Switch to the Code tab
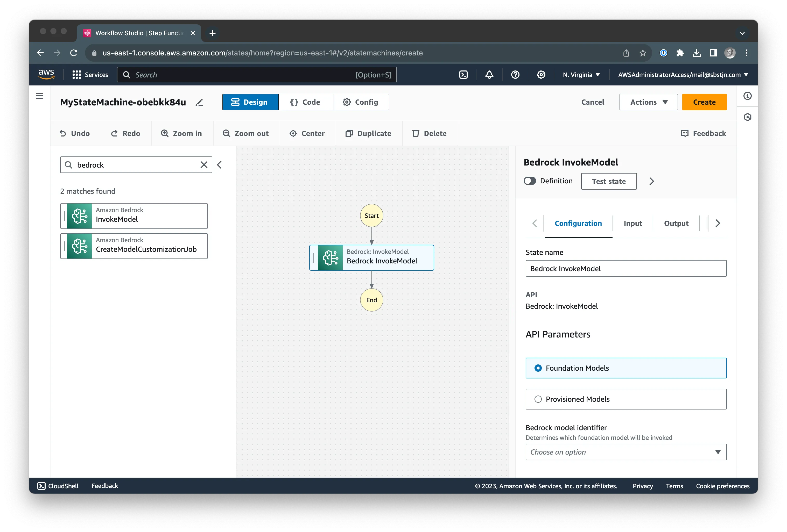Image resolution: width=787 pixels, height=532 pixels. [x=306, y=102]
